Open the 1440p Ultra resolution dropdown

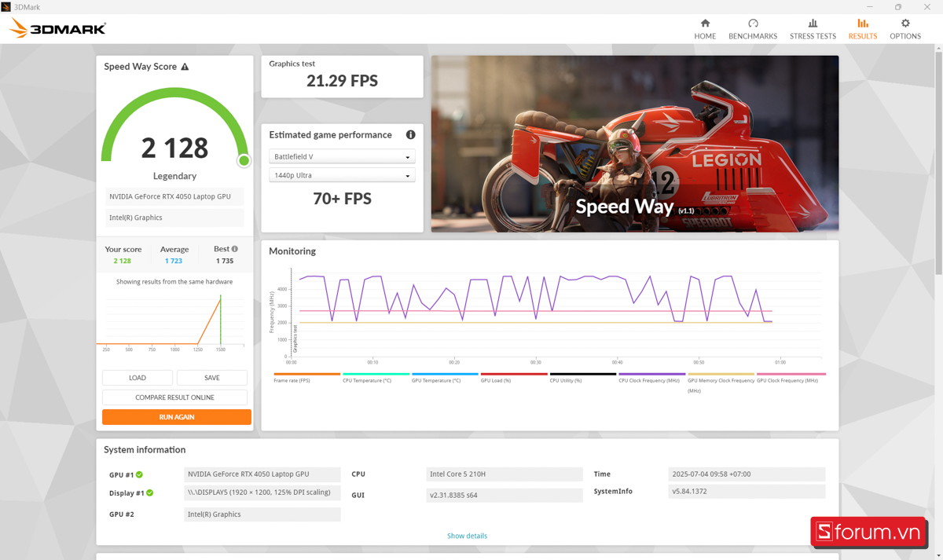(342, 175)
